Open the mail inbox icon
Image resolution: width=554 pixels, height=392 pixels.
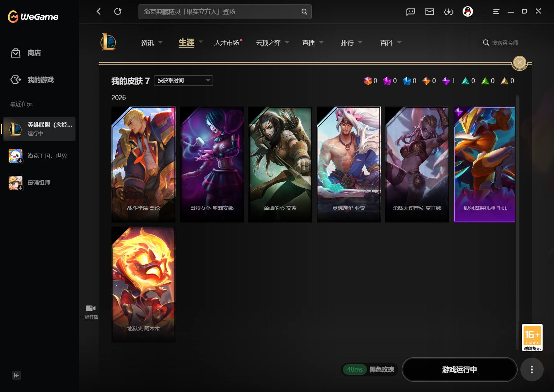pyautogui.click(x=430, y=12)
